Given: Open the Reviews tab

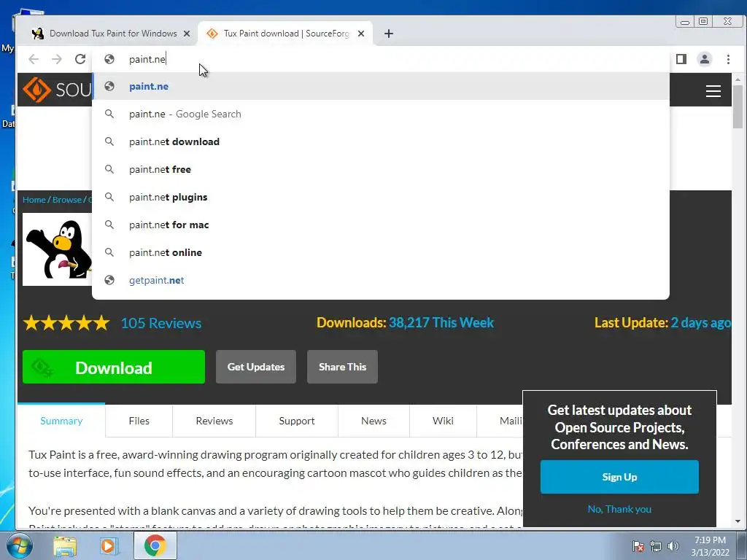Looking at the screenshot, I should point(214,421).
